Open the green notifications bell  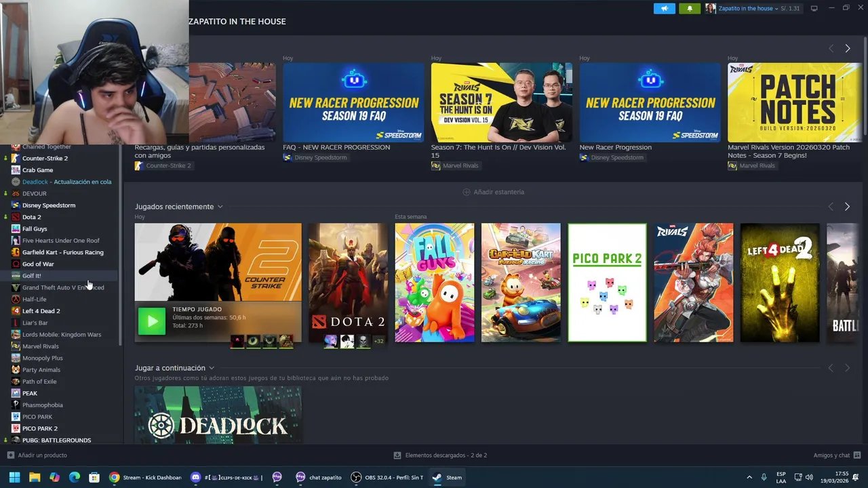[x=690, y=8]
